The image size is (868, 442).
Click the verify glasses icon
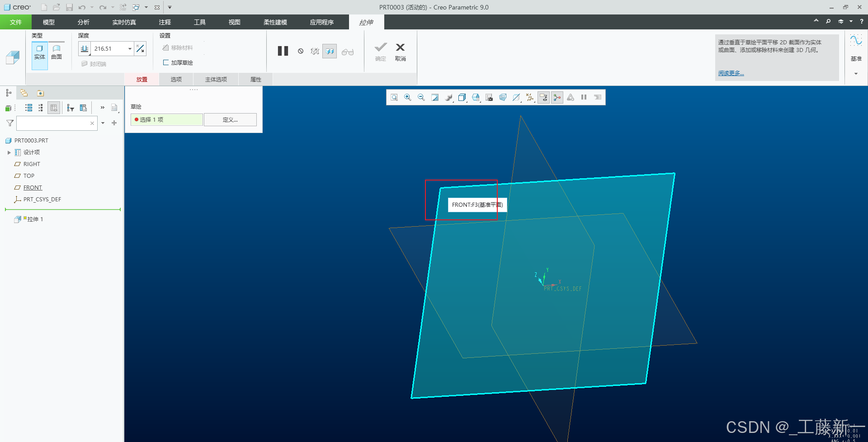pyautogui.click(x=348, y=52)
